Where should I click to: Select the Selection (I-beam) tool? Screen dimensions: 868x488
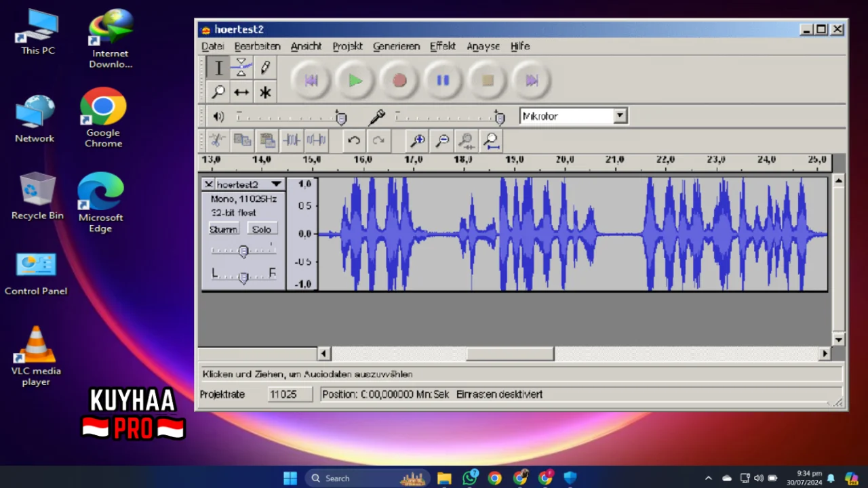[x=218, y=68]
